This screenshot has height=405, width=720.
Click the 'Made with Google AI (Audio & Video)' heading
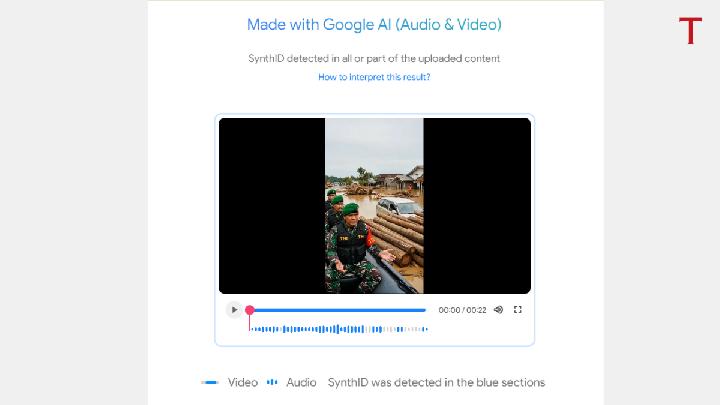(374, 24)
